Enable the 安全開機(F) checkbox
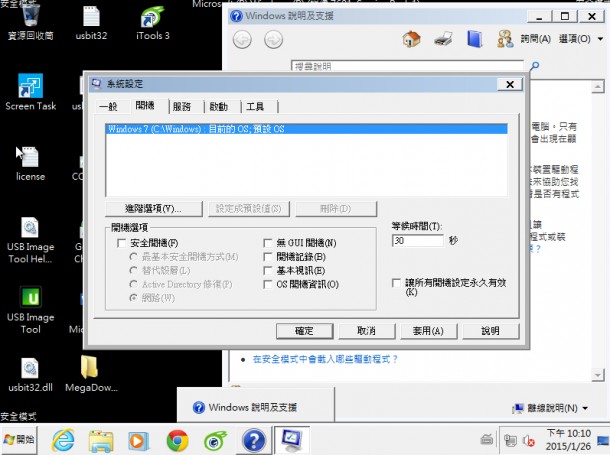This screenshot has height=455, width=610. [121, 243]
